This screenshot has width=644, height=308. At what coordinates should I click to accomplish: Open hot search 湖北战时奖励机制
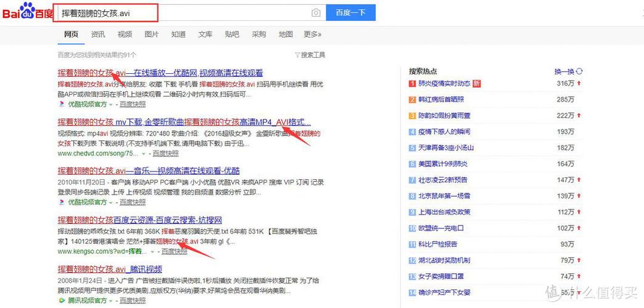[444, 261]
